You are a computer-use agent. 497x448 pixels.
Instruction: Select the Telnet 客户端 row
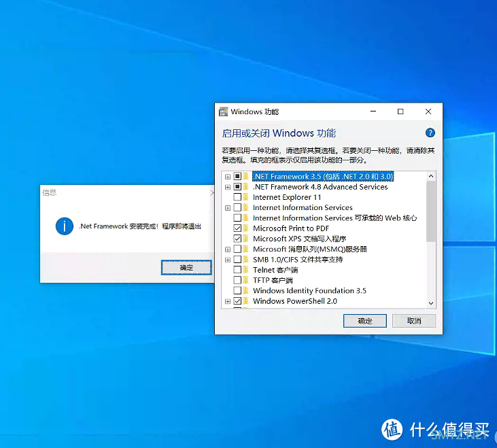tap(275, 270)
